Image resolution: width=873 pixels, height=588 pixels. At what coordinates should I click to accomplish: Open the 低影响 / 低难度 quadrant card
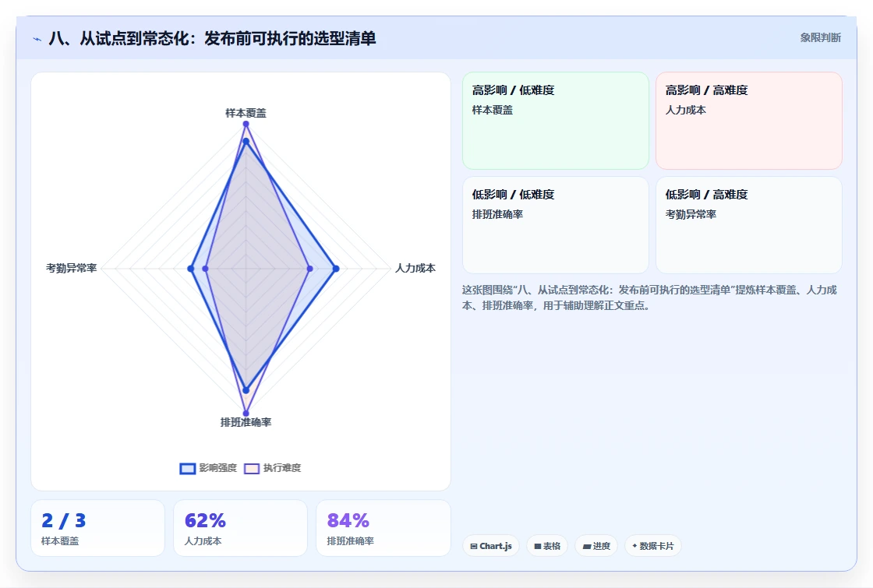coord(556,225)
